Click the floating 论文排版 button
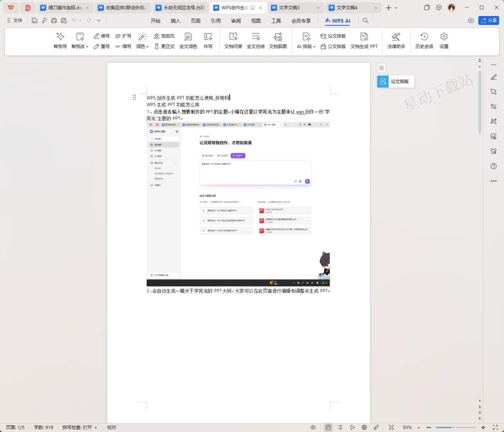This screenshot has width=504, height=432. pos(396,82)
